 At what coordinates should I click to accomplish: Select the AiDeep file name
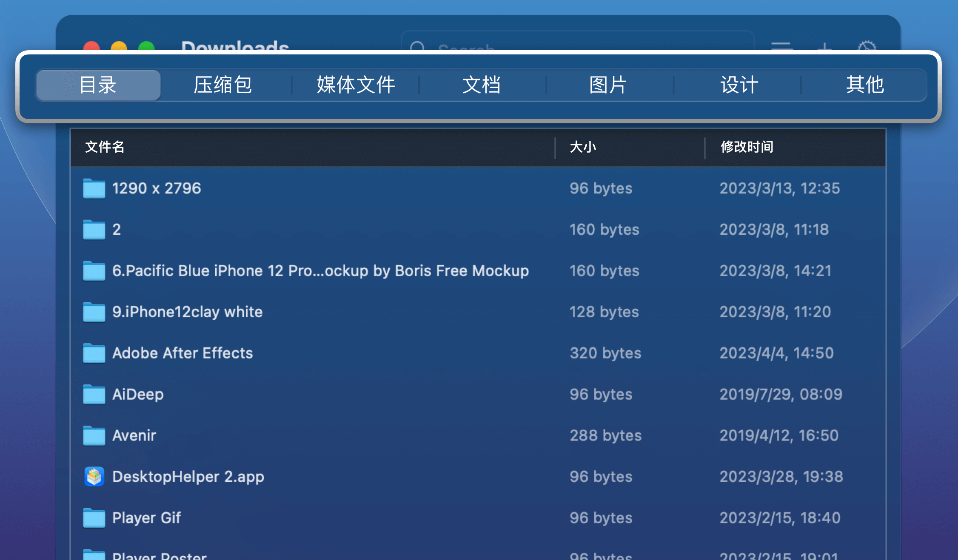138,395
